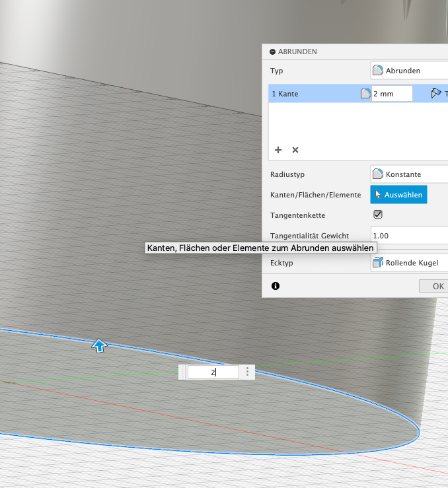Image resolution: width=448 pixels, height=488 pixels.
Task: Open the Ecktyp dropdown set to Rollende Kugel
Action: tap(408, 263)
